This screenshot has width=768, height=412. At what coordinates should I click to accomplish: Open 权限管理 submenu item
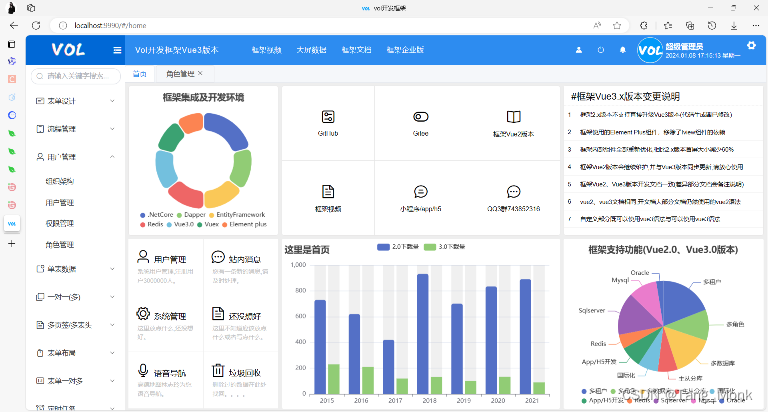[x=60, y=223]
